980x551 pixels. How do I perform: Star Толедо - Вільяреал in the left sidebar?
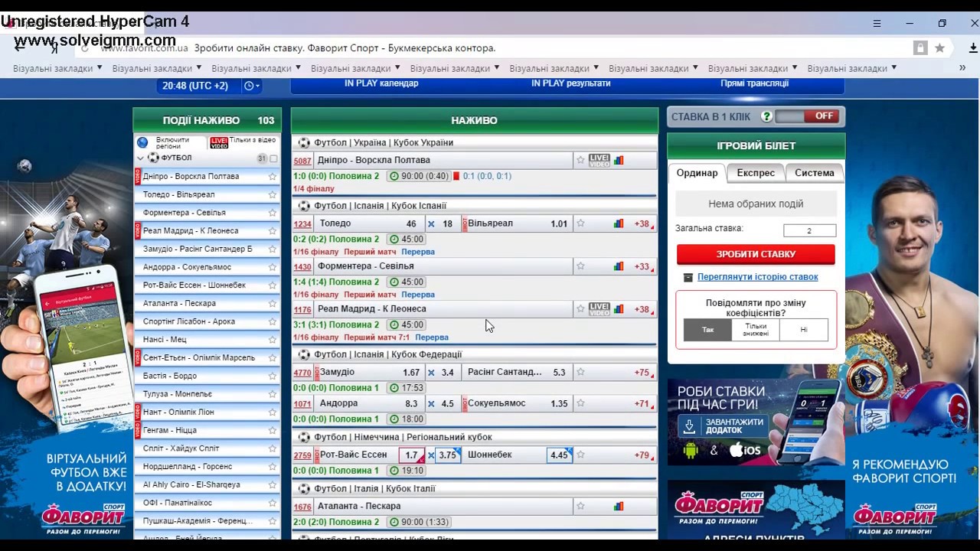272,194
